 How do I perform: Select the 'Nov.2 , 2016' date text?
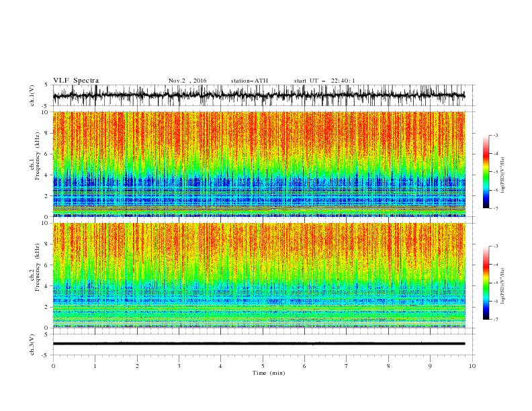pos(187,81)
